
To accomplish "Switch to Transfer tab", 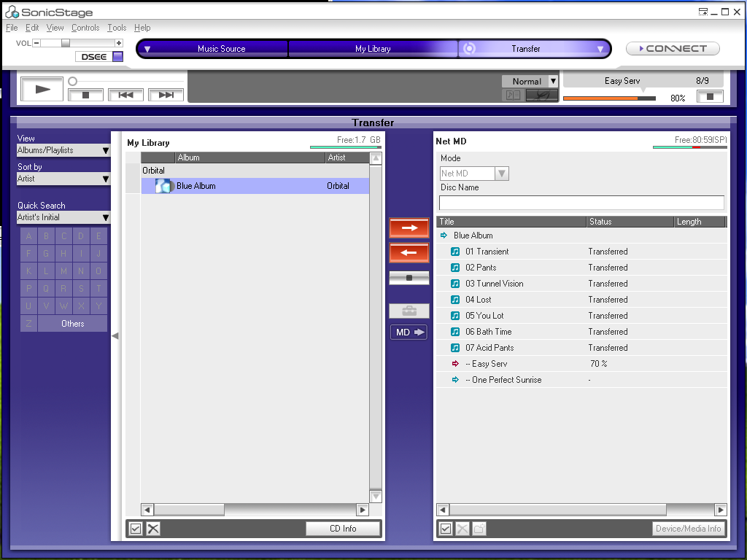I will [525, 49].
